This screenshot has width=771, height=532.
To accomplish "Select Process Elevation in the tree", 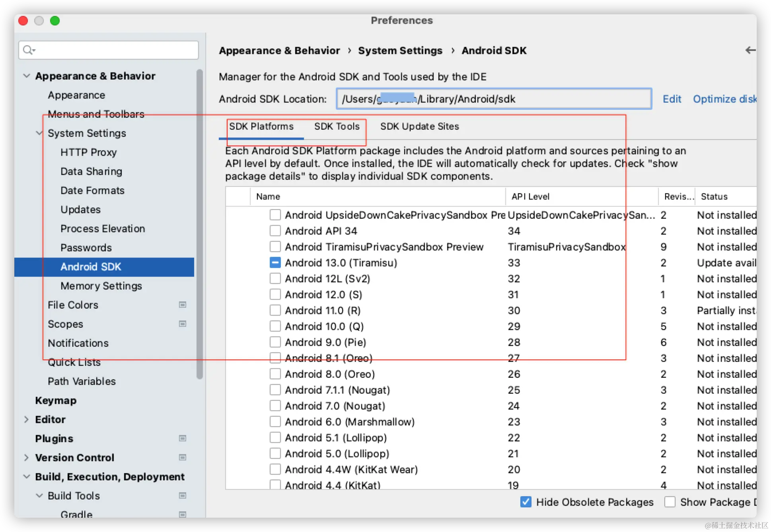I will point(103,229).
